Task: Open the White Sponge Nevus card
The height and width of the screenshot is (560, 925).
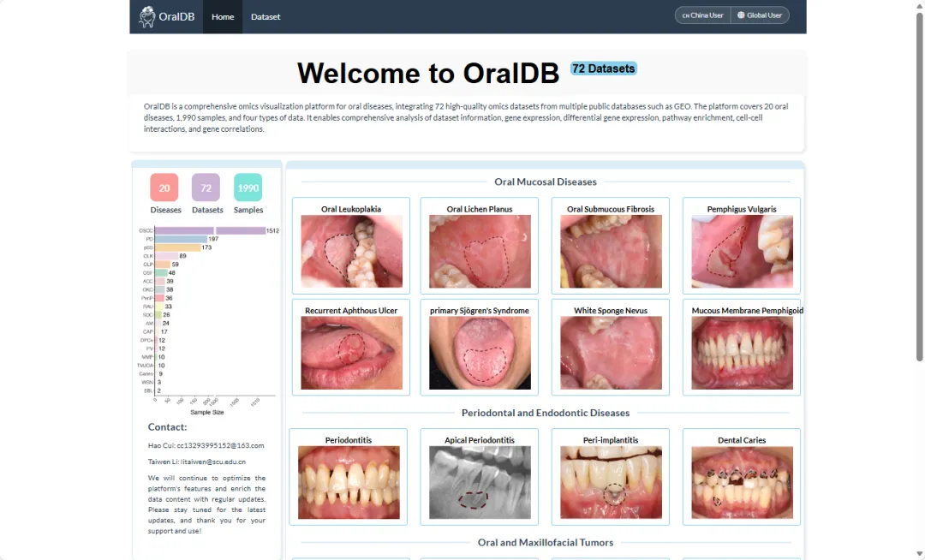Action: pos(611,347)
